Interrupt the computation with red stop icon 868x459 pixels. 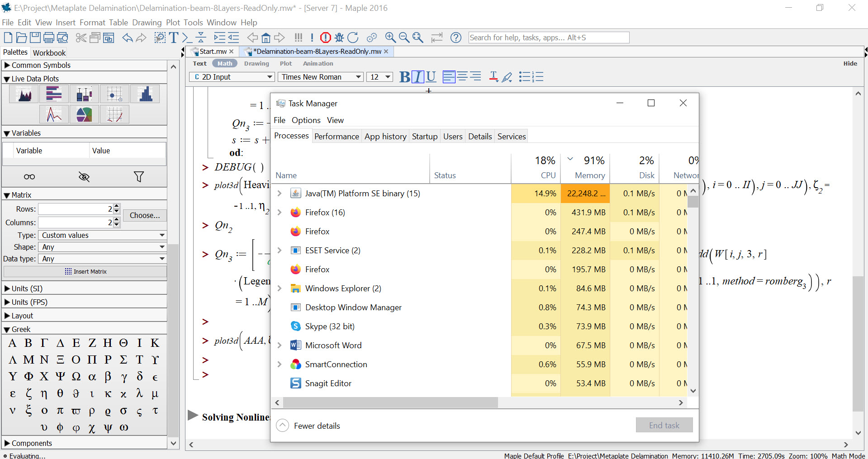[325, 38]
